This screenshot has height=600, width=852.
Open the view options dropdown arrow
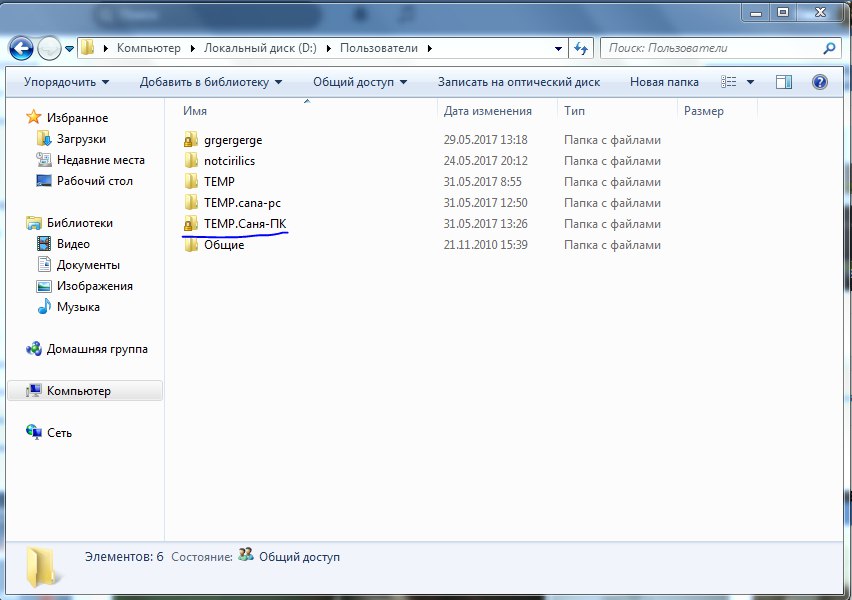tap(751, 82)
